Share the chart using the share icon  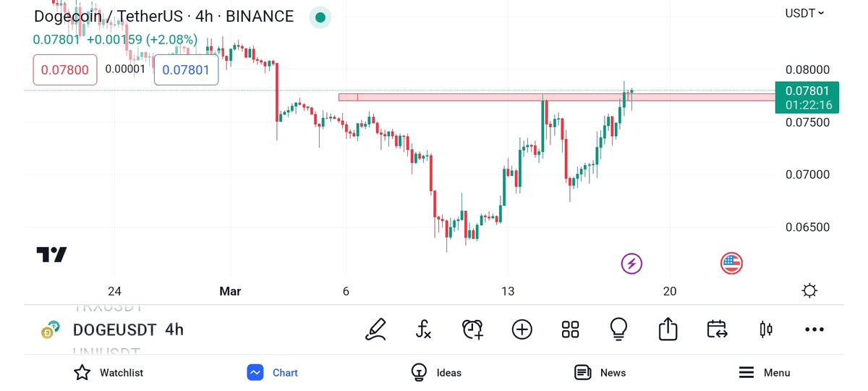click(668, 329)
